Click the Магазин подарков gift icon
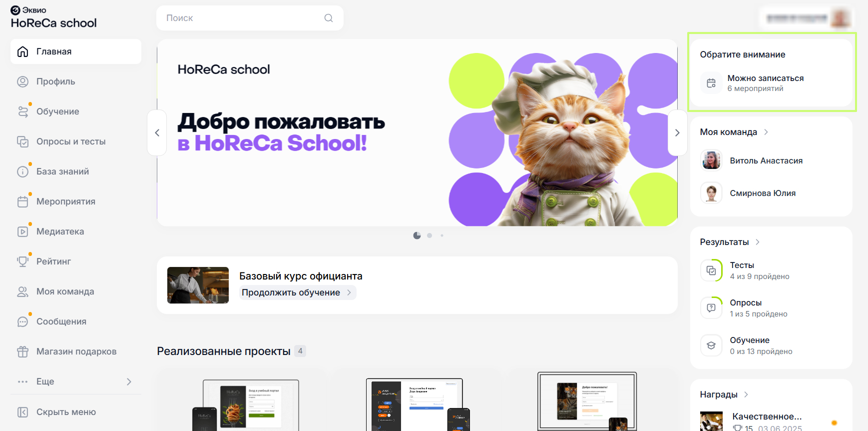Screen dimensions: 868x431 coord(22,351)
